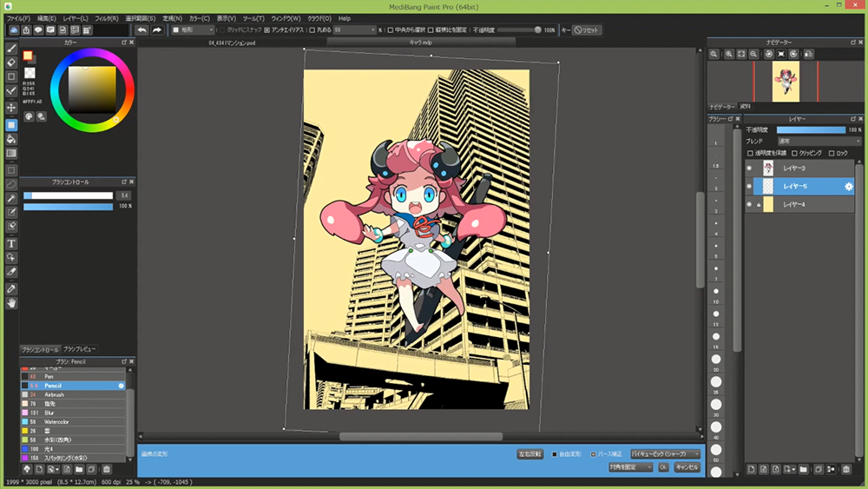This screenshot has height=489, width=868.
Task: Hide レイヤー4 with its visibility dot
Action: [x=749, y=204]
